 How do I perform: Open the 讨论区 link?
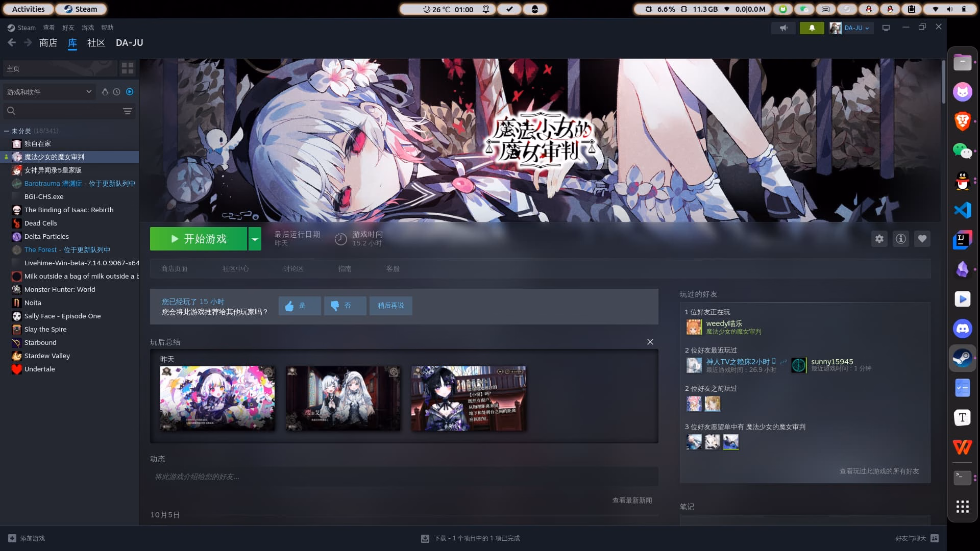point(293,269)
